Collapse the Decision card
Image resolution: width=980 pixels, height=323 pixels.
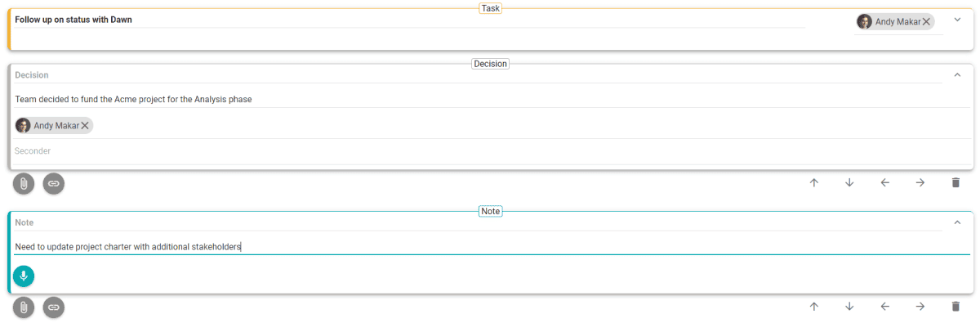[x=957, y=74]
